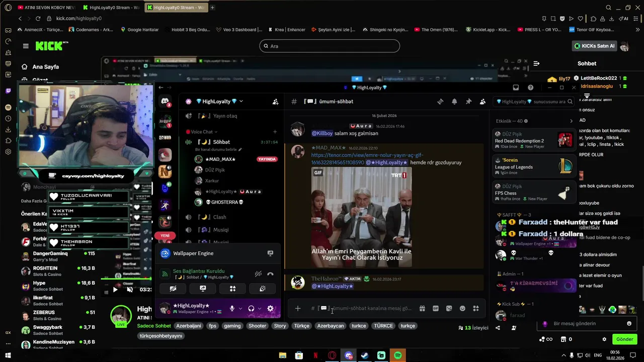Open Discord user settings gear
Screen dimensions: 644x362
point(270,309)
